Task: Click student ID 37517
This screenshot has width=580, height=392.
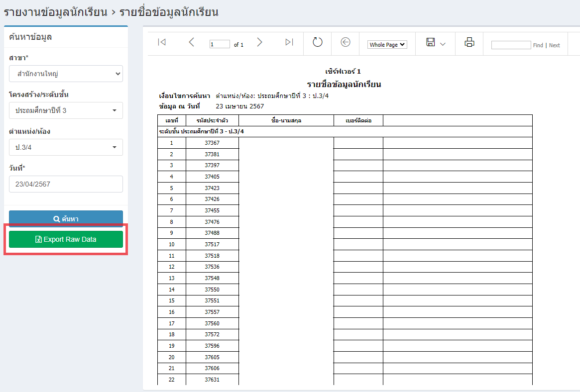Action: coord(212,245)
